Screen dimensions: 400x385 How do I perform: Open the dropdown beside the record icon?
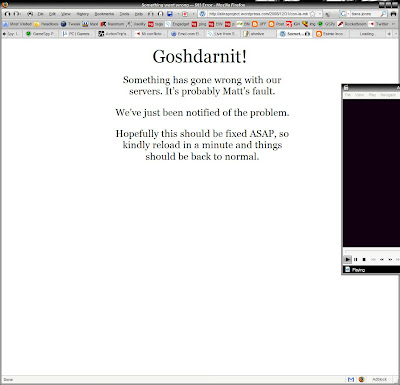pos(193,14)
